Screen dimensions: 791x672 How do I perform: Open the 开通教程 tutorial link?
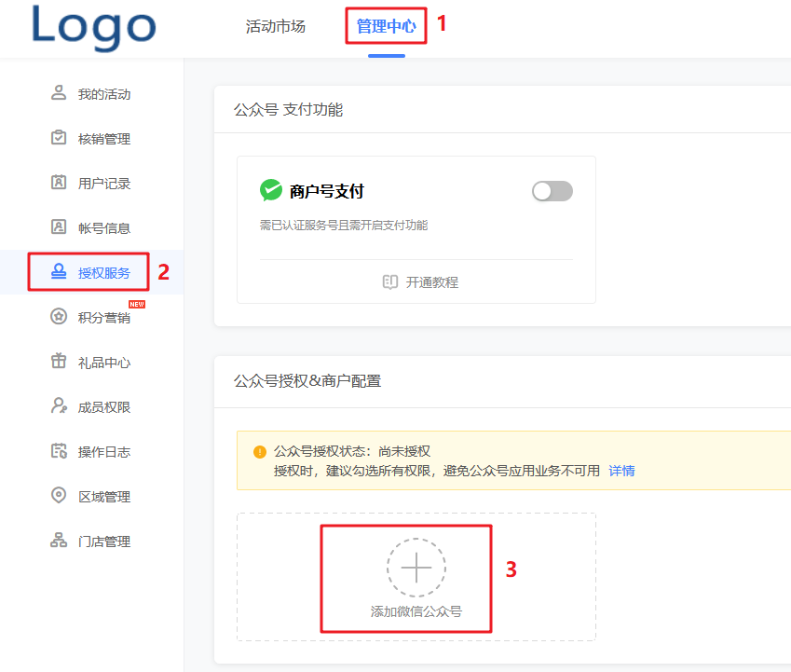(431, 282)
